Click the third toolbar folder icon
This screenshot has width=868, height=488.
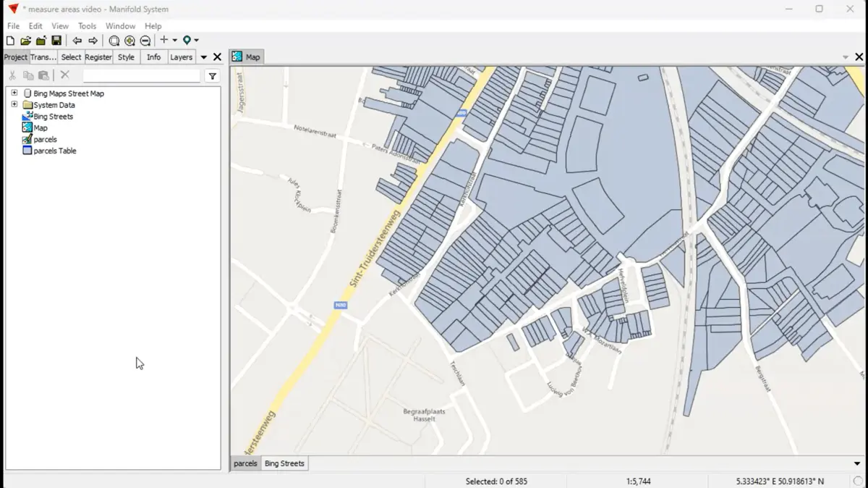point(41,41)
